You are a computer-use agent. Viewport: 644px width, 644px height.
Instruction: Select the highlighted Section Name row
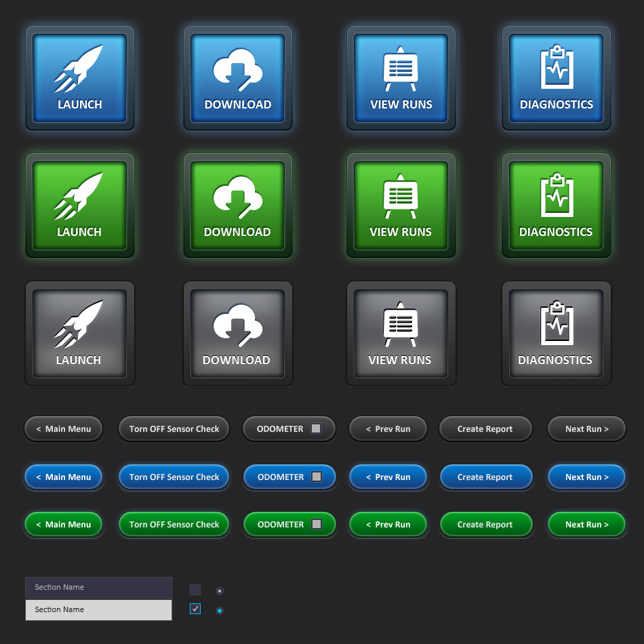[x=98, y=609]
